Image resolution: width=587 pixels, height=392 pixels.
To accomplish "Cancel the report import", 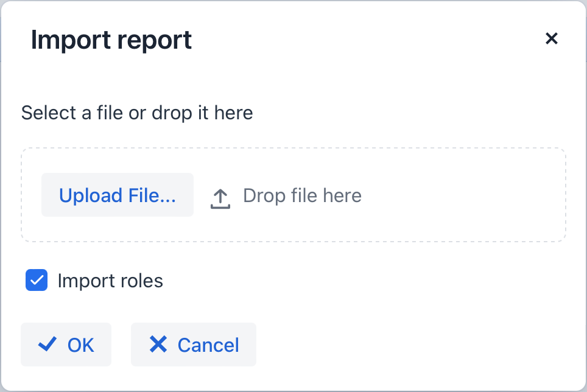I will point(194,345).
